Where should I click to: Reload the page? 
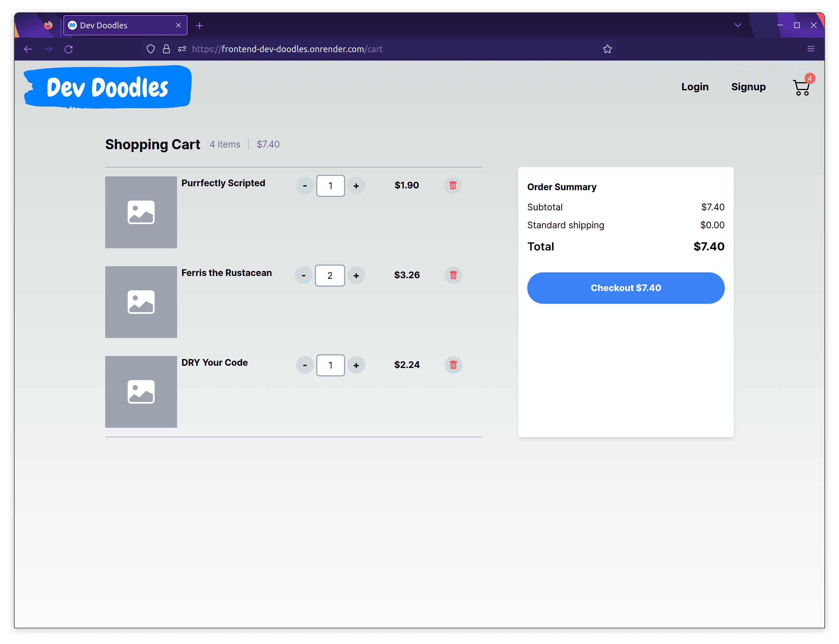[69, 49]
